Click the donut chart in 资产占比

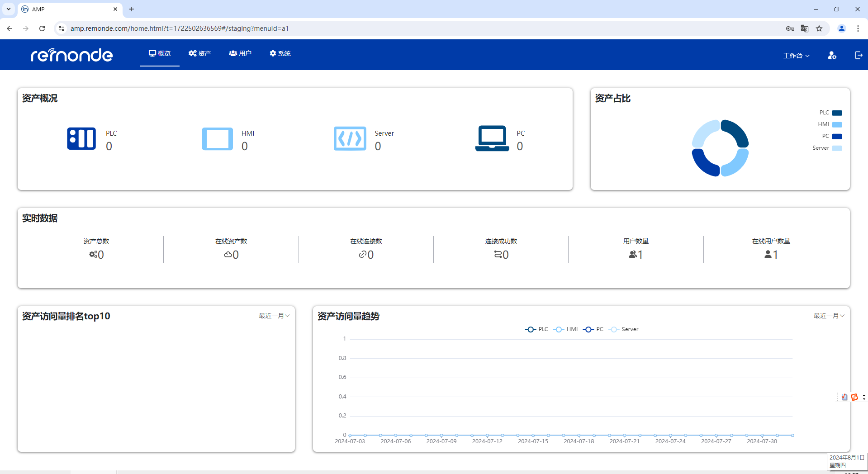tap(720, 148)
